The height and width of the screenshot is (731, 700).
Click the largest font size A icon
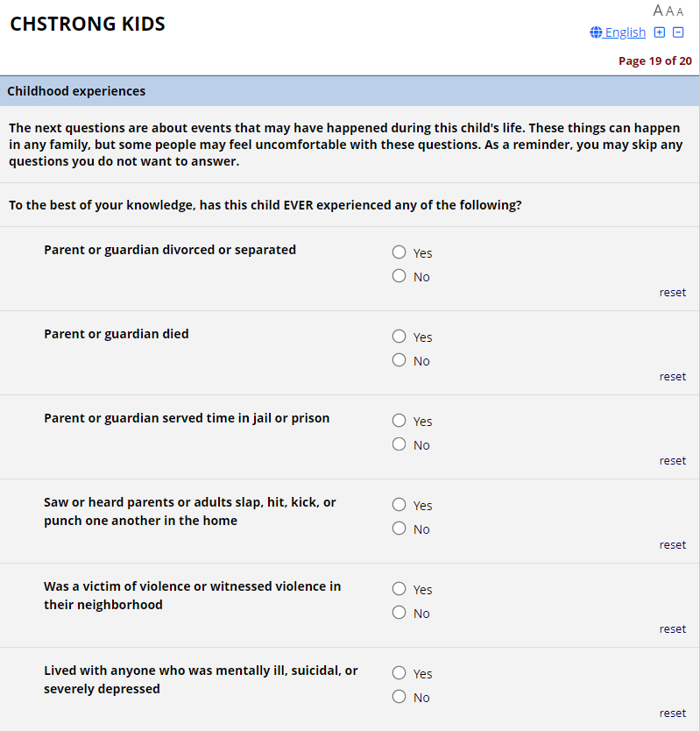659,11
